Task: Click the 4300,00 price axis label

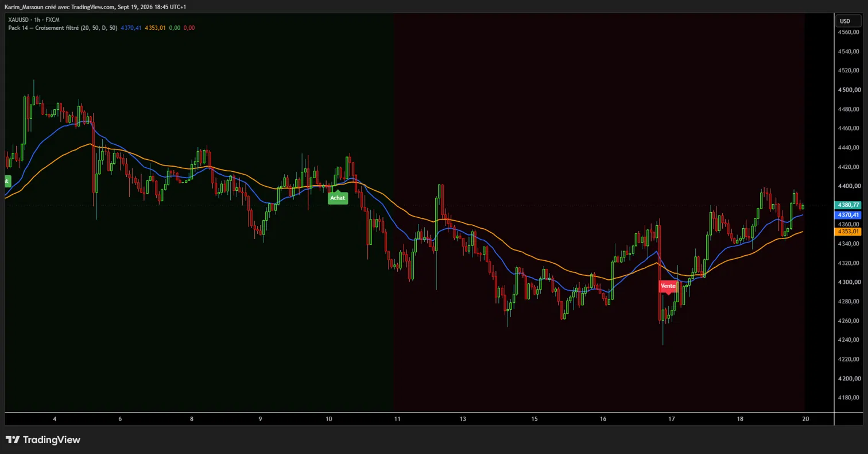Action: pyautogui.click(x=848, y=282)
